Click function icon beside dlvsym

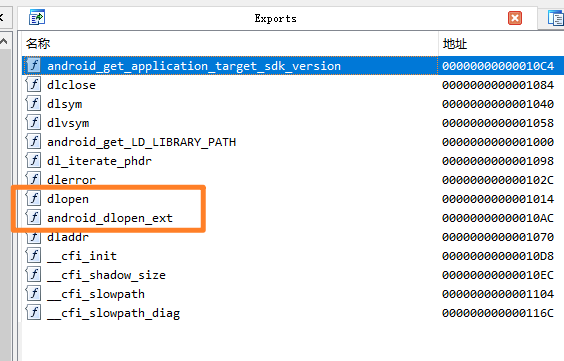(33, 122)
